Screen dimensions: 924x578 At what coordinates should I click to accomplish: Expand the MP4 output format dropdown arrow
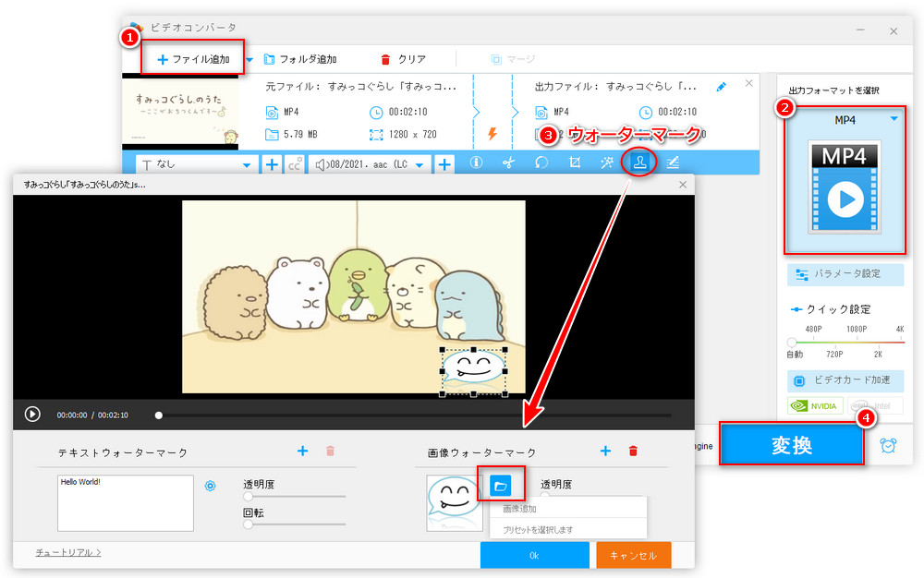pyautogui.click(x=894, y=119)
